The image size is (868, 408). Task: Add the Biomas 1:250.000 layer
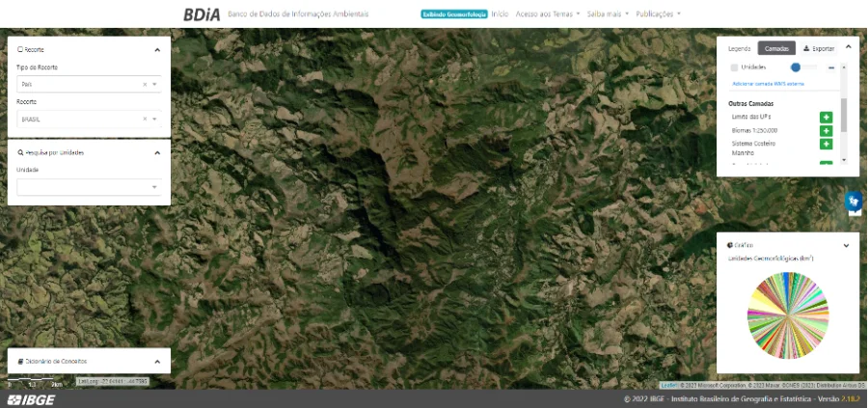tap(826, 130)
